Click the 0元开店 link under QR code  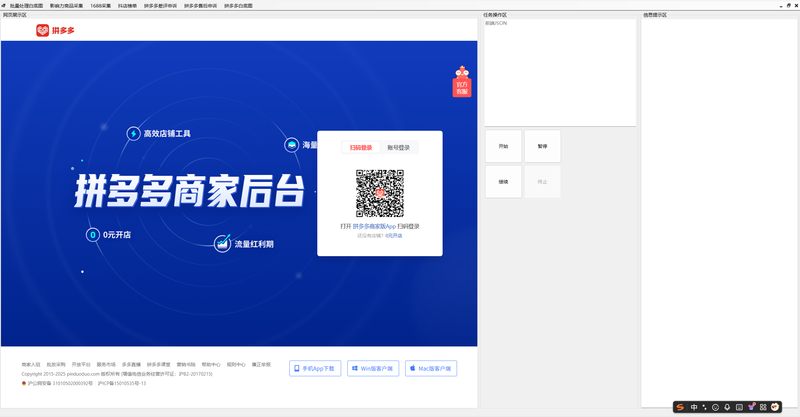point(393,236)
